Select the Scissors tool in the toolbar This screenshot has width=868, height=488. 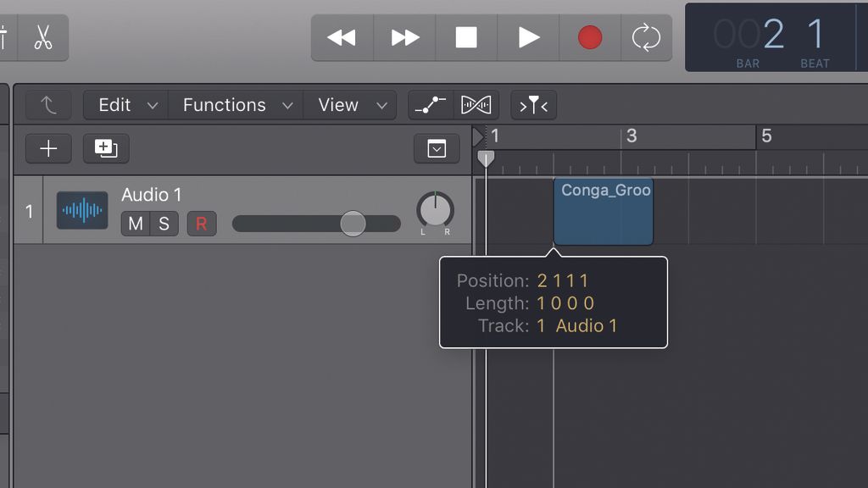click(42, 37)
